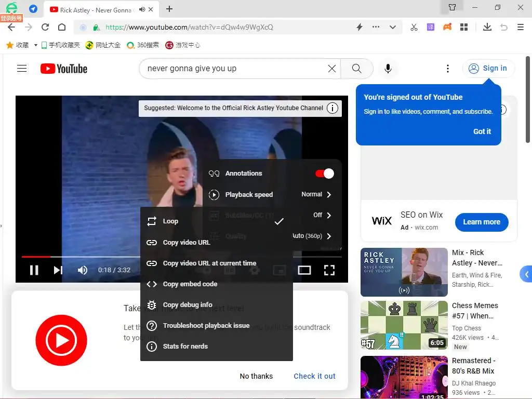Expand the address bar dropdown chevron
This screenshot has height=399, width=532.
[393, 27]
